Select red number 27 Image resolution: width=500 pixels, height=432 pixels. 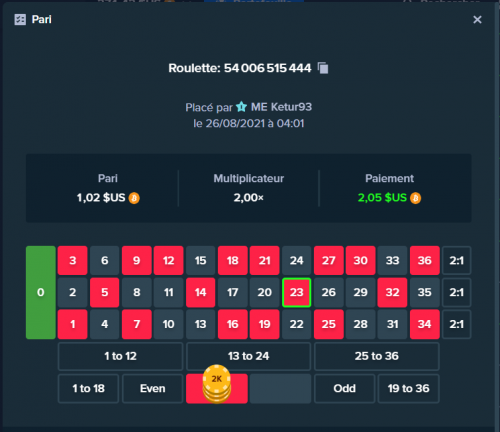329,260
